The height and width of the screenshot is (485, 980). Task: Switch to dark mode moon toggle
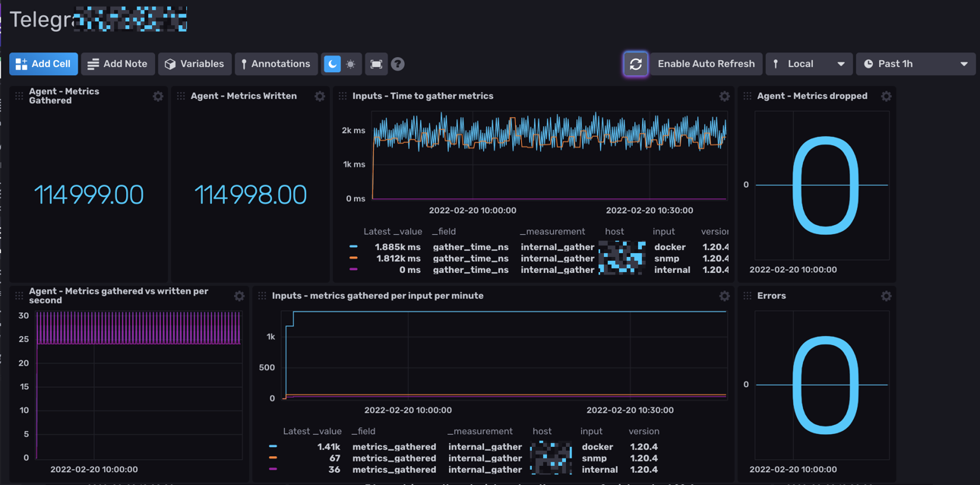332,64
